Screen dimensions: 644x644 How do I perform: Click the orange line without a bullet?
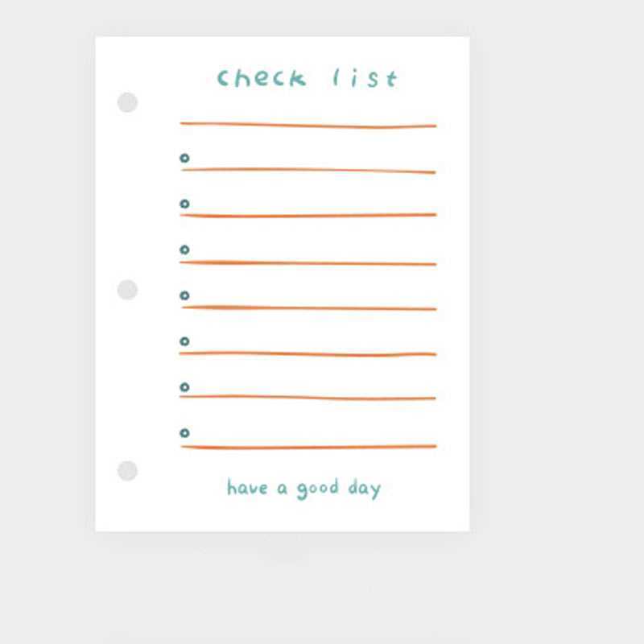[x=308, y=125]
